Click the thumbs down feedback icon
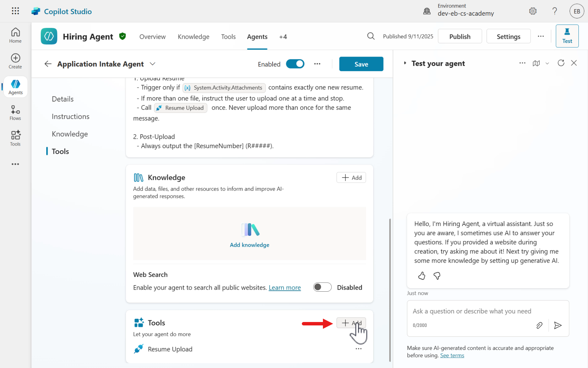This screenshot has width=588, height=368. tap(437, 276)
